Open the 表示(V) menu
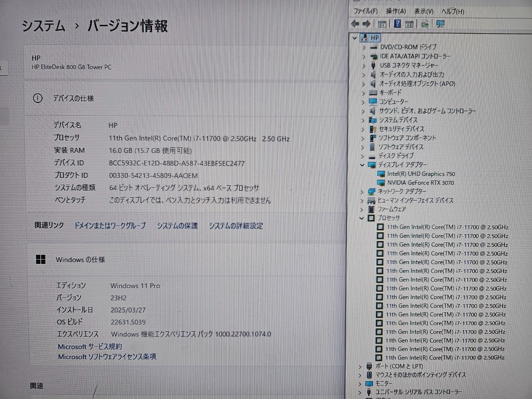The image size is (532, 399). [424, 11]
